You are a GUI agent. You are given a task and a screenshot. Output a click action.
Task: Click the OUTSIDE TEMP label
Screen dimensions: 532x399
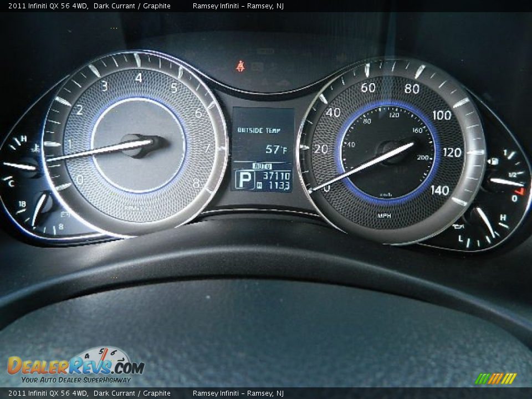pyautogui.click(x=259, y=130)
